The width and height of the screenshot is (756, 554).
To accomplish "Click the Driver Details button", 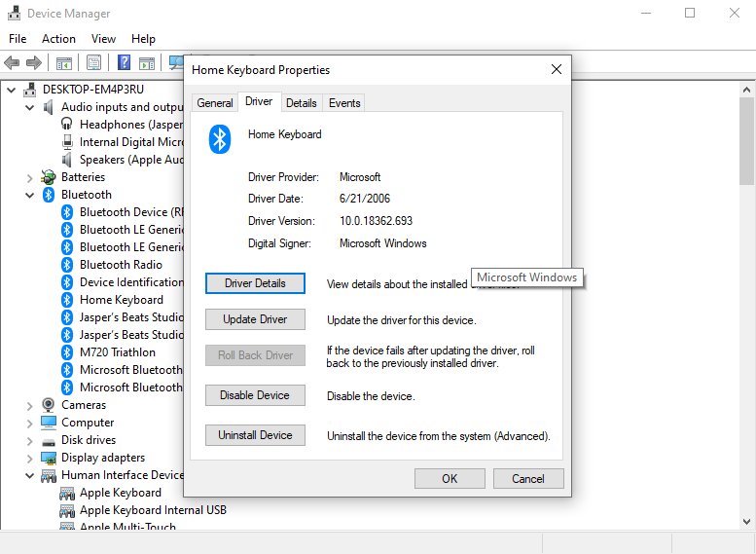I will [x=255, y=283].
